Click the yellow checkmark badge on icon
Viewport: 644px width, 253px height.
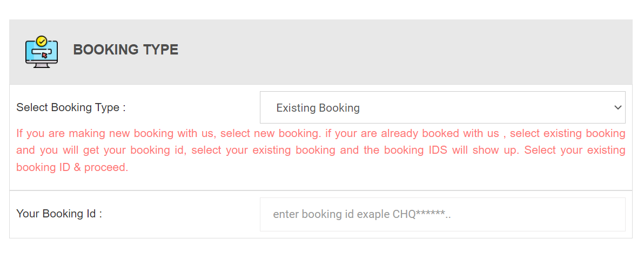[x=42, y=40]
